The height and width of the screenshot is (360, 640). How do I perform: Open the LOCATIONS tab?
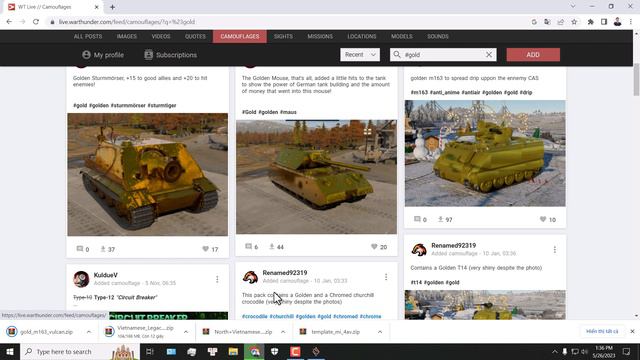pyautogui.click(x=362, y=36)
